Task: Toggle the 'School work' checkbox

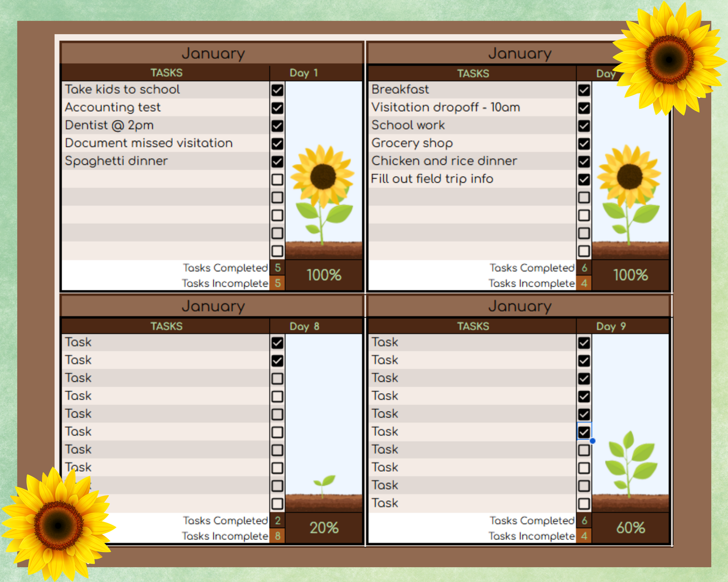Action: tap(584, 126)
